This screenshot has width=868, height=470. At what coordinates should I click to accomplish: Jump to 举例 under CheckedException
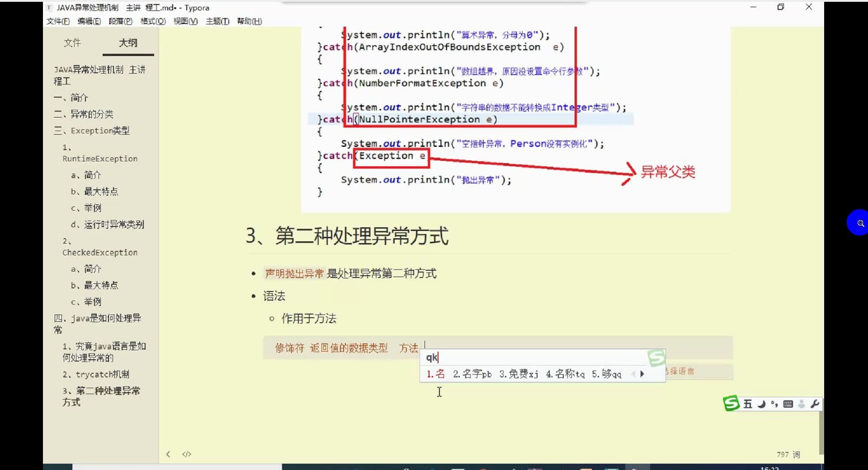tap(86, 301)
